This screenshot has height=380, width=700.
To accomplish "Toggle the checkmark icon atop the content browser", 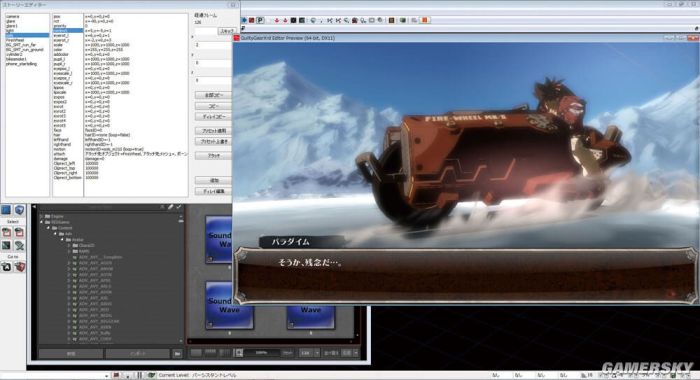I will tap(179, 207).
